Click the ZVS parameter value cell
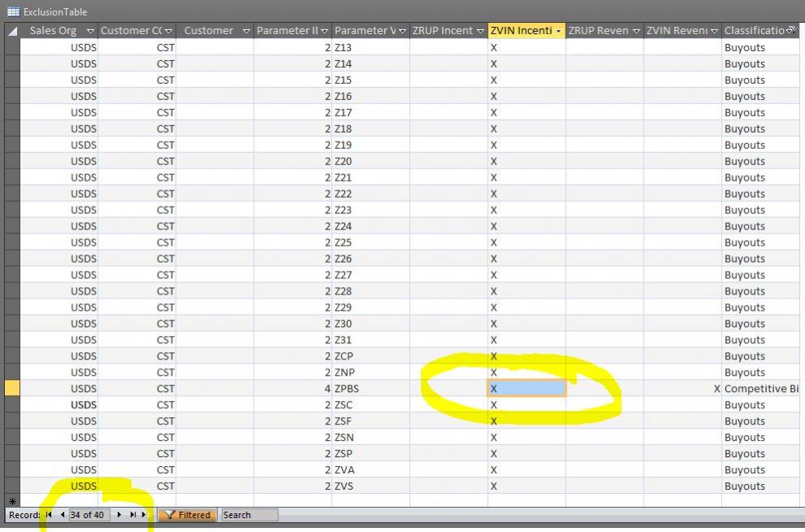The height and width of the screenshot is (532, 805). click(x=370, y=486)
